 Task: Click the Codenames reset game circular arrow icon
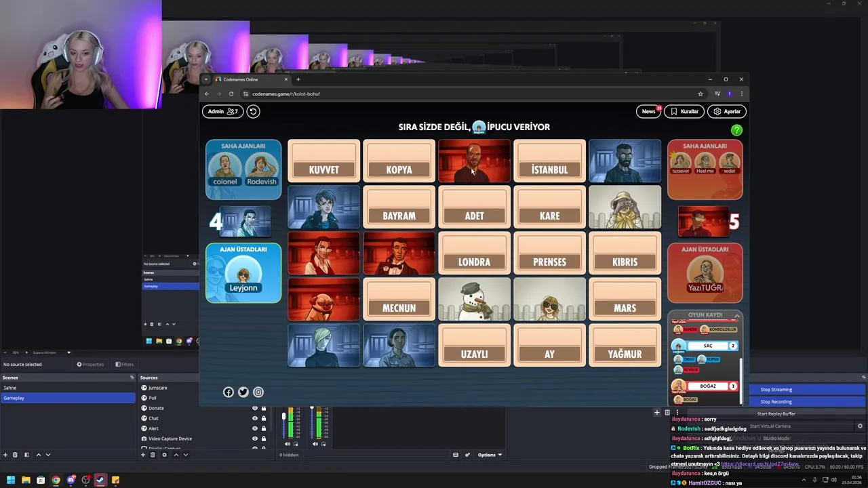coord(253,111)
